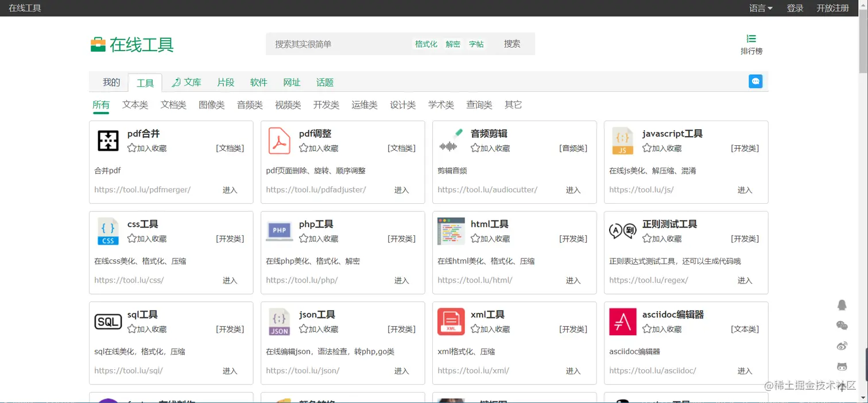This screenshot has width=868, height=403.
Task: Switch to the 我的 tab
Action: 111,82
